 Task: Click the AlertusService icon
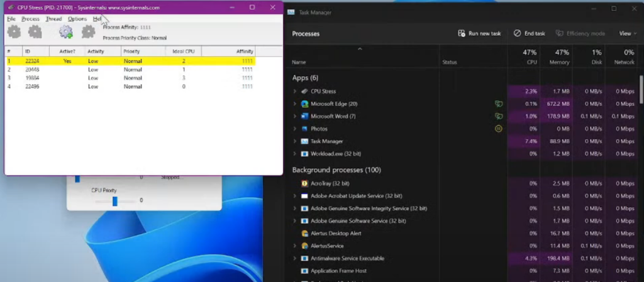[x=304, y=246]
